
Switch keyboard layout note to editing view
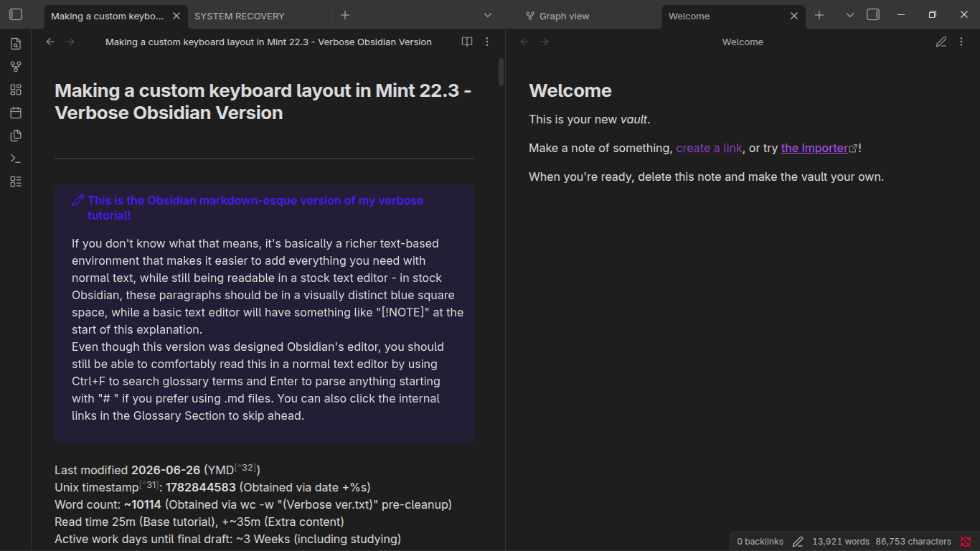coord(467,42)
